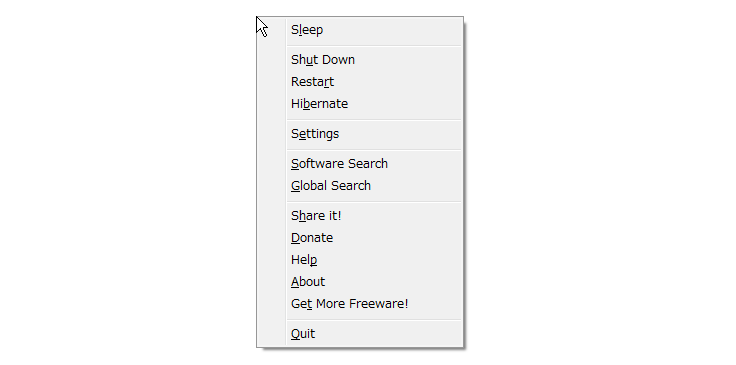736x365 pixels.
Task: Exit the tray tool with Quit
Action: (x=360, y=334)
